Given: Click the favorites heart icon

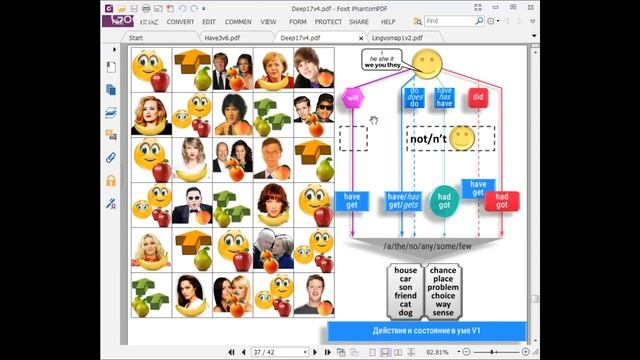Looking at the screenshot, I should click(533, 21).
